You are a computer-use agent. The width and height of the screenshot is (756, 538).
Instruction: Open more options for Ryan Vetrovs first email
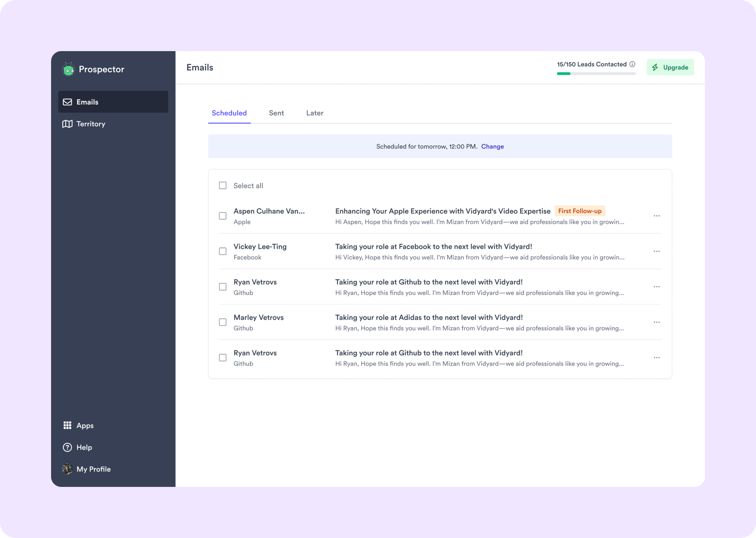[x=657, y=286]
